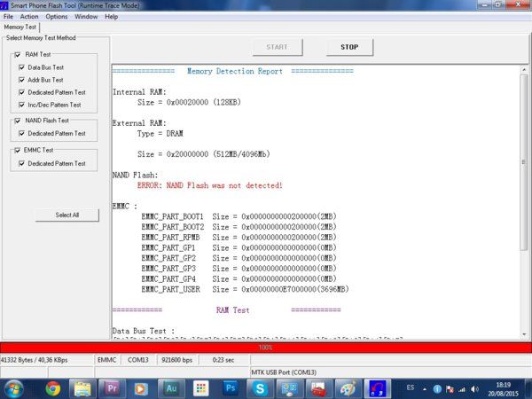The image size is (532, 399).
Task: Open File Explorer from the taskbar
Action: click(82, 388)
